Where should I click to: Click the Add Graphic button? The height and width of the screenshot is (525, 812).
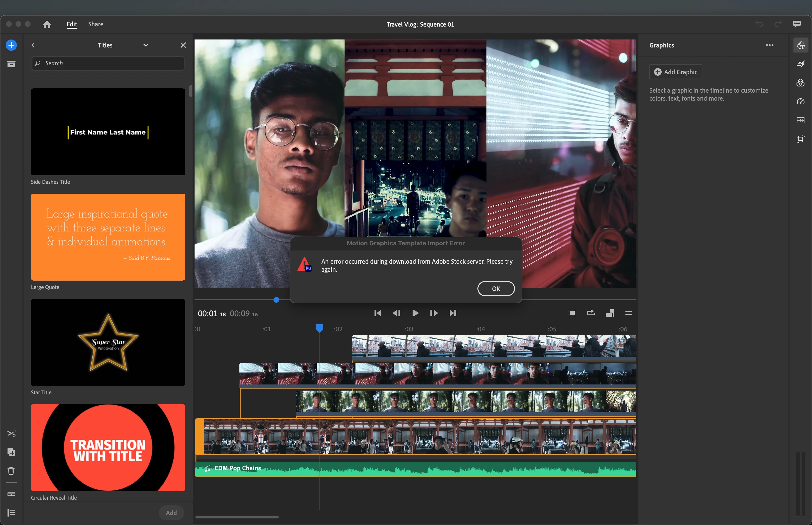[675, 72]
